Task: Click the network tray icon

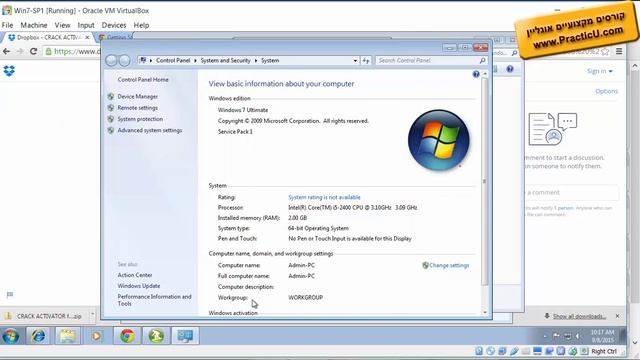Action: 567,336
